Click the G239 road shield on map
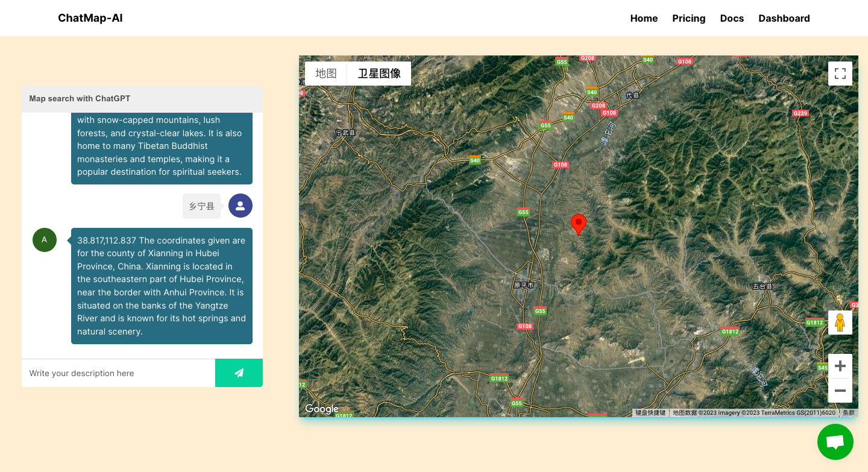 800,113
